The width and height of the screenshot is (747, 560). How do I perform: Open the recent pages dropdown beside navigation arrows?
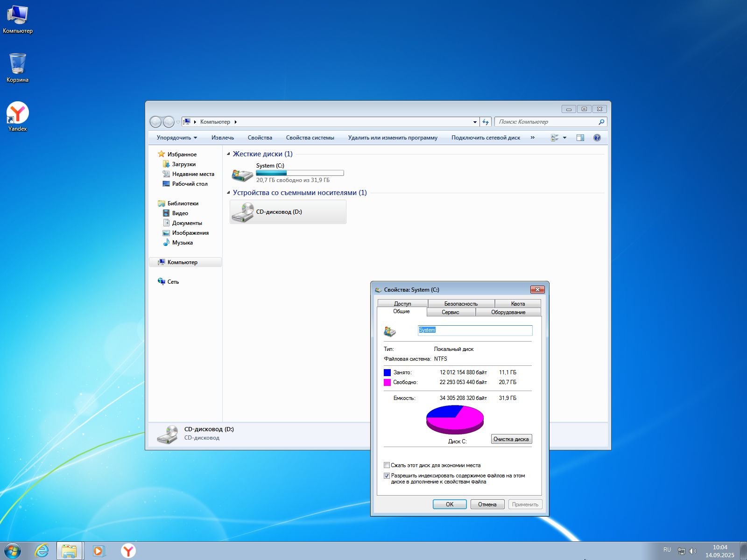tap(178, 122)
